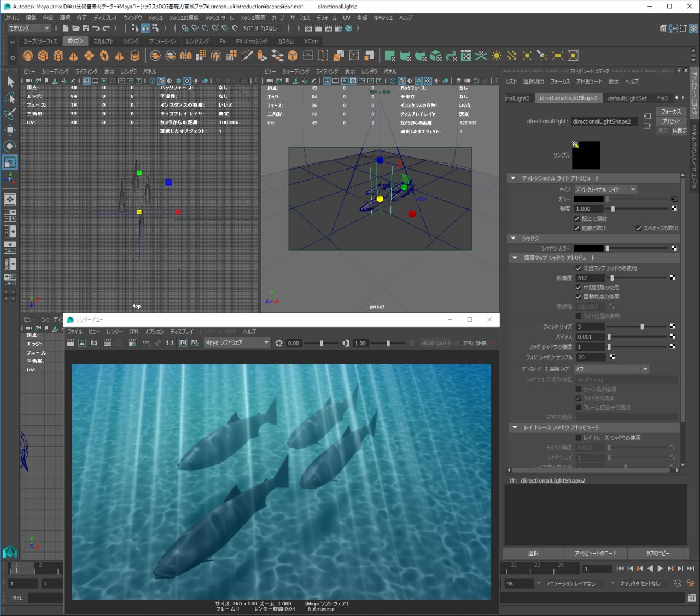Image resolution: width=700 pixels, height=616 pixels.
Task: Uncheck 深度マップ シャドウの使用 checkbox
Action: 579,269
